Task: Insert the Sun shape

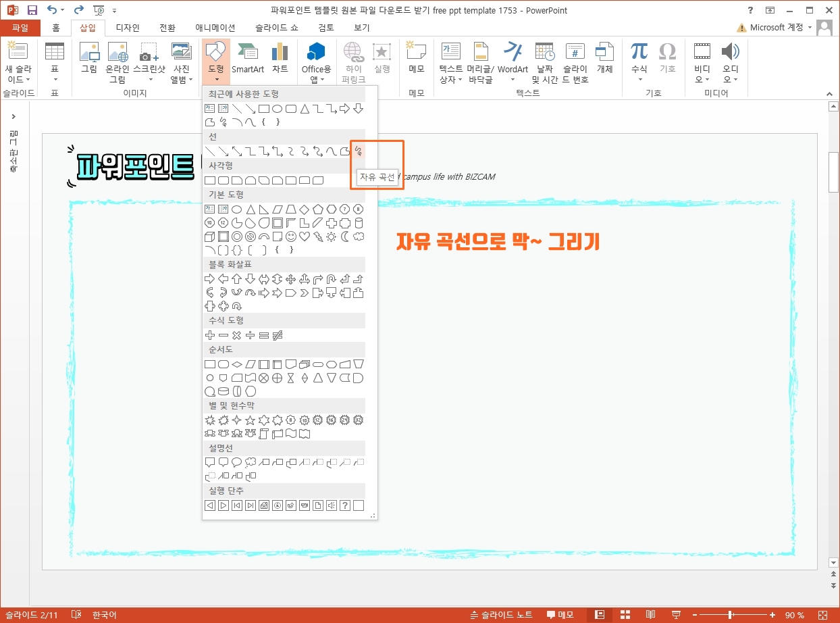Action: pyautogui.click(x=332, y=236)
